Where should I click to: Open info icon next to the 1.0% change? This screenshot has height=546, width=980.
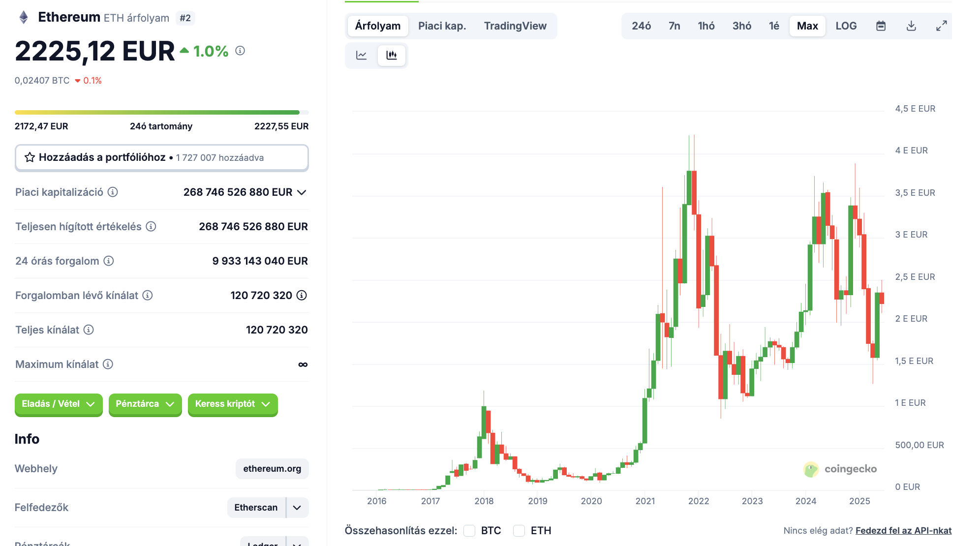tap(240, 51)
